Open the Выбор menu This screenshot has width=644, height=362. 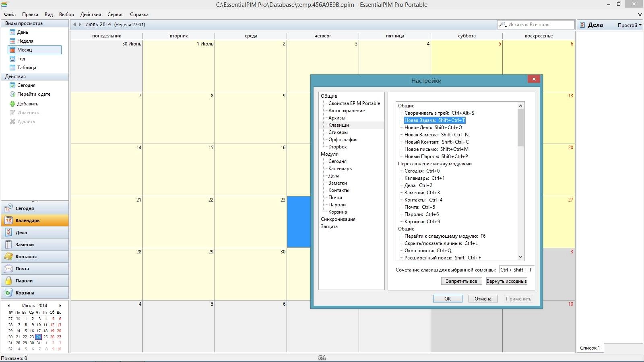click(x=66, y=14)
